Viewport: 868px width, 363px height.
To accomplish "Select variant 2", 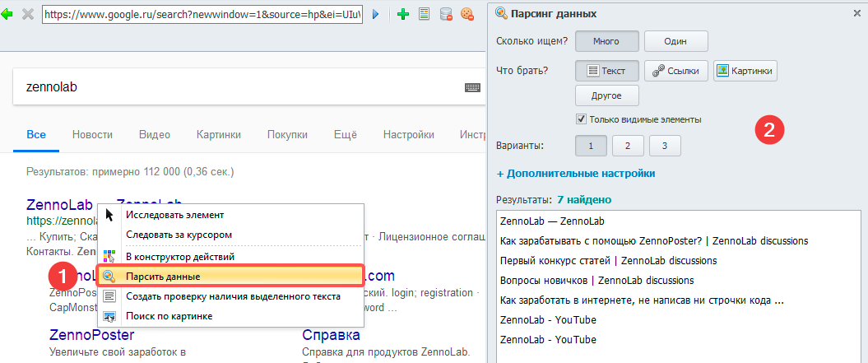I will pyautogui.click(x=628, y=146).
